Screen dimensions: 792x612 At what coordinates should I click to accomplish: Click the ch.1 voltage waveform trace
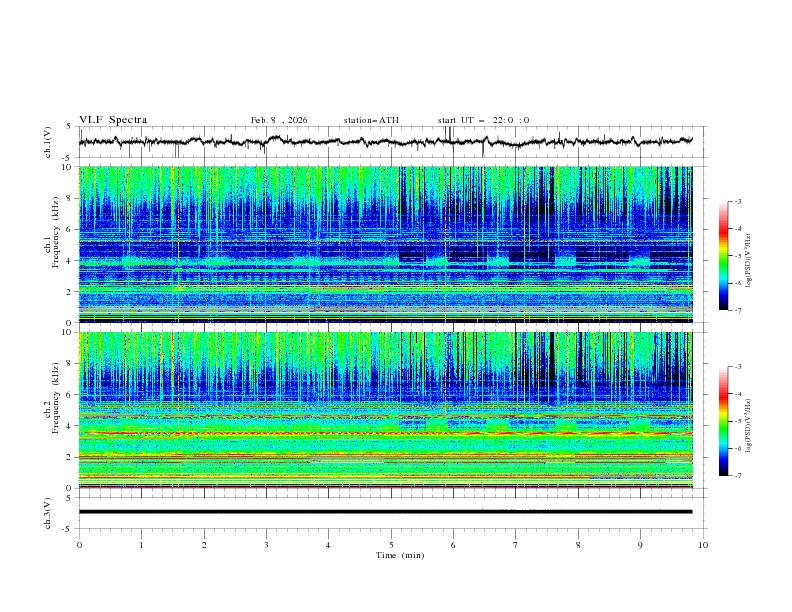tap(385, 142)
